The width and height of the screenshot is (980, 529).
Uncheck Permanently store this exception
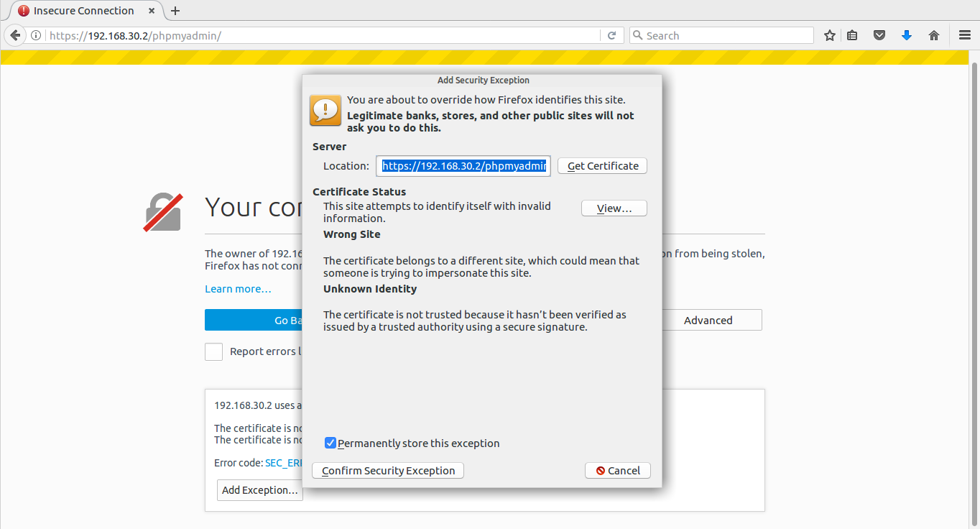330,443
